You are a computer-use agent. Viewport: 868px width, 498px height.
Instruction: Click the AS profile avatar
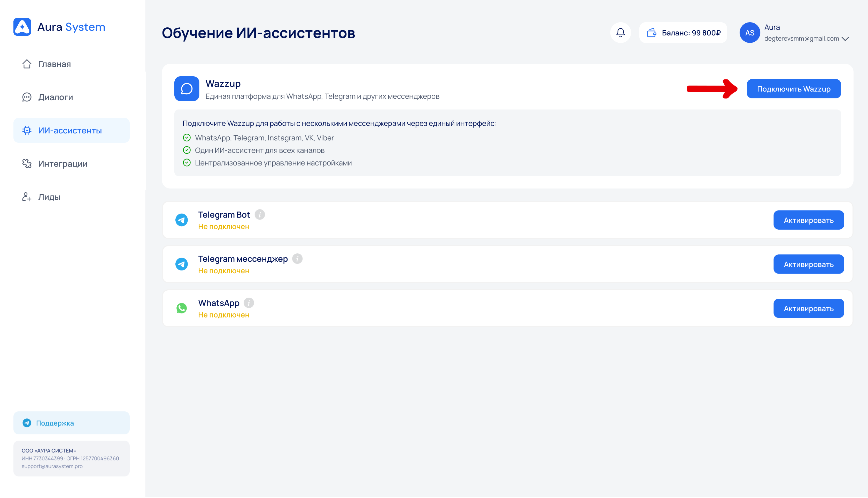pos(749,33)
